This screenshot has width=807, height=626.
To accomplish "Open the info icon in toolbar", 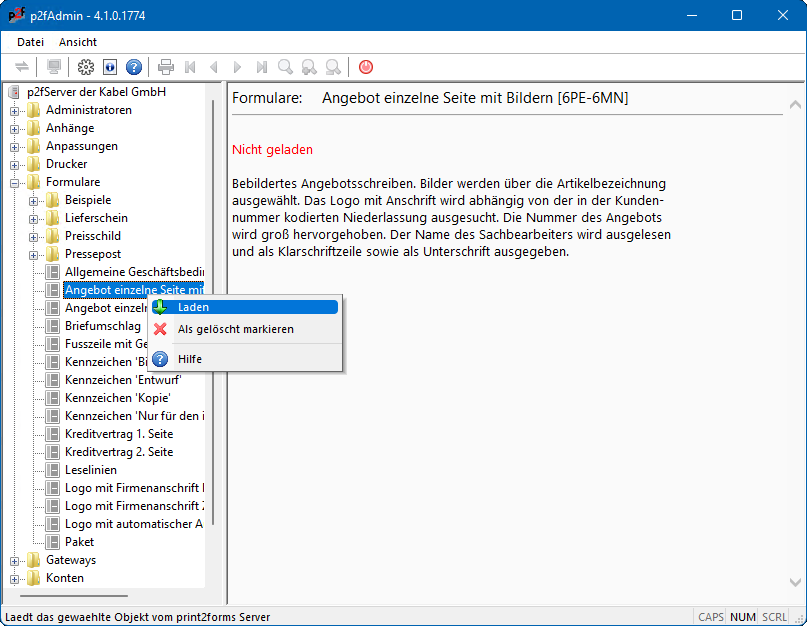I will (110, 67).
